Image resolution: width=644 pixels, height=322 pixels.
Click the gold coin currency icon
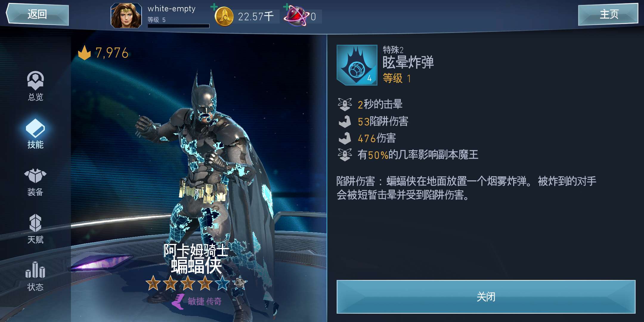(x=224, y=17)
